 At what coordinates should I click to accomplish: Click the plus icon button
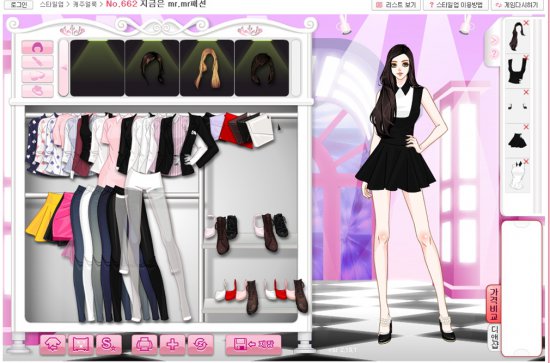[173, 344]
